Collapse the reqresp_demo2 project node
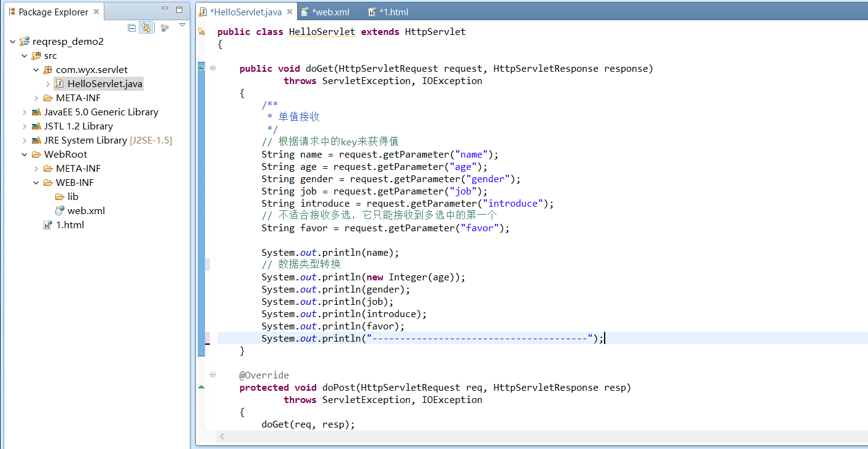The image size is (868, 449). pyautogui.click(x=13, y=42)
